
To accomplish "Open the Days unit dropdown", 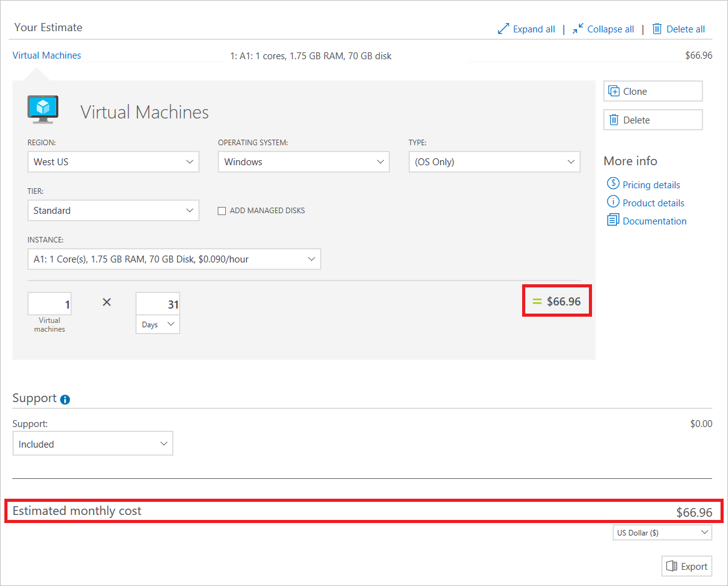I will click(x=158, y=325).
